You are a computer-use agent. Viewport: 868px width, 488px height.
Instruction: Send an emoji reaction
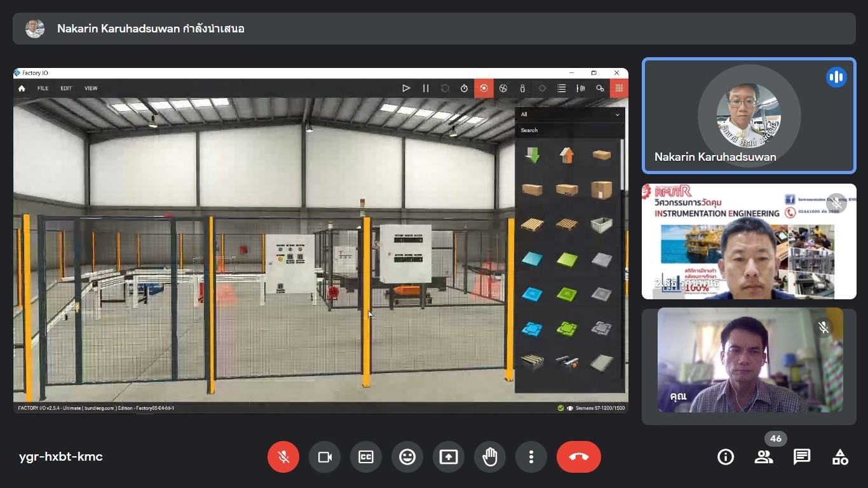pos(407,457)
